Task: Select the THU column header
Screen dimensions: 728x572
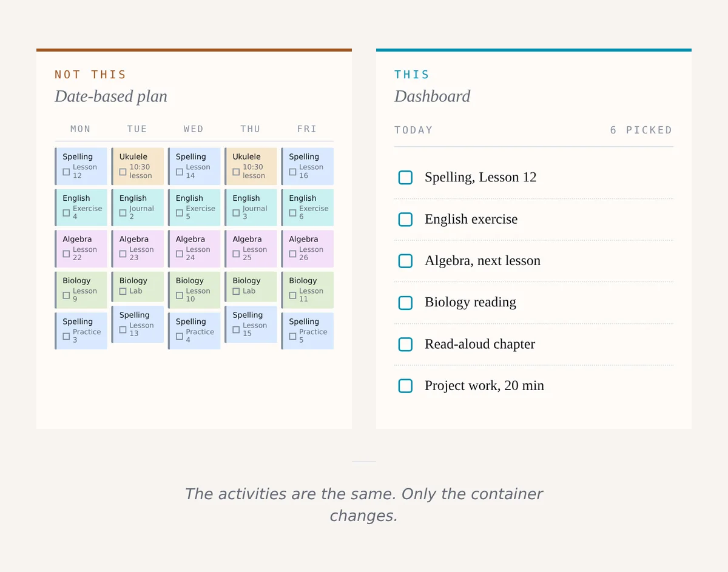Action: [x=250, y=129]
